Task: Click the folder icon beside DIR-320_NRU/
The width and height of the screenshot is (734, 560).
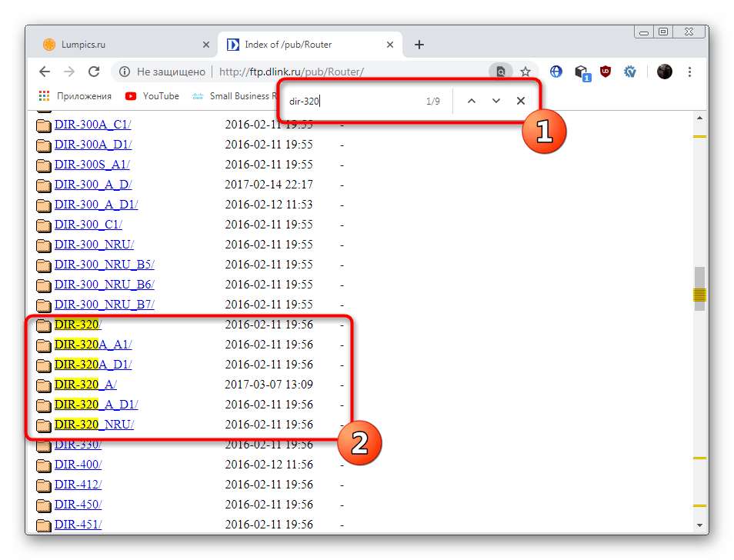Action: (44, 425)
